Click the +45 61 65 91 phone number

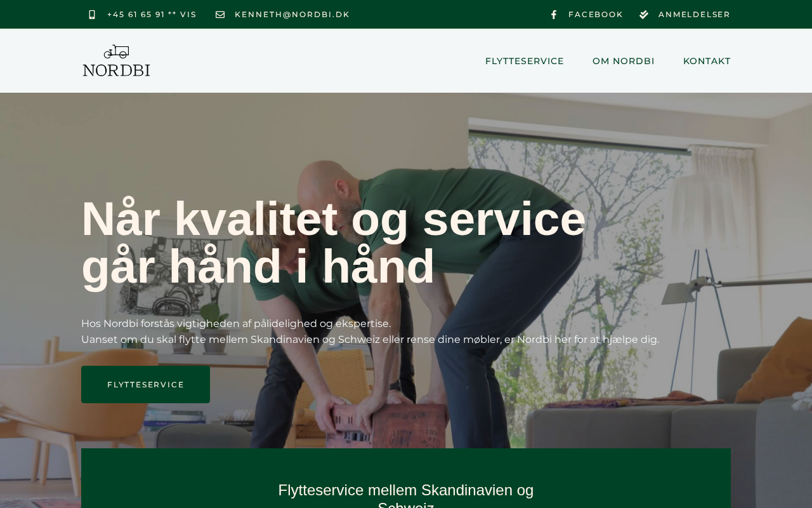136,15
